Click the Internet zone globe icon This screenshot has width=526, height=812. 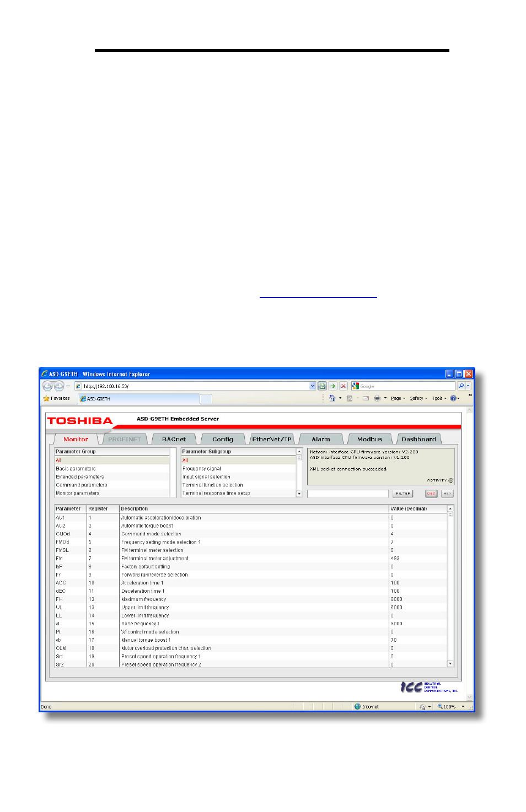pyautogui.click(x=357, y=707)
